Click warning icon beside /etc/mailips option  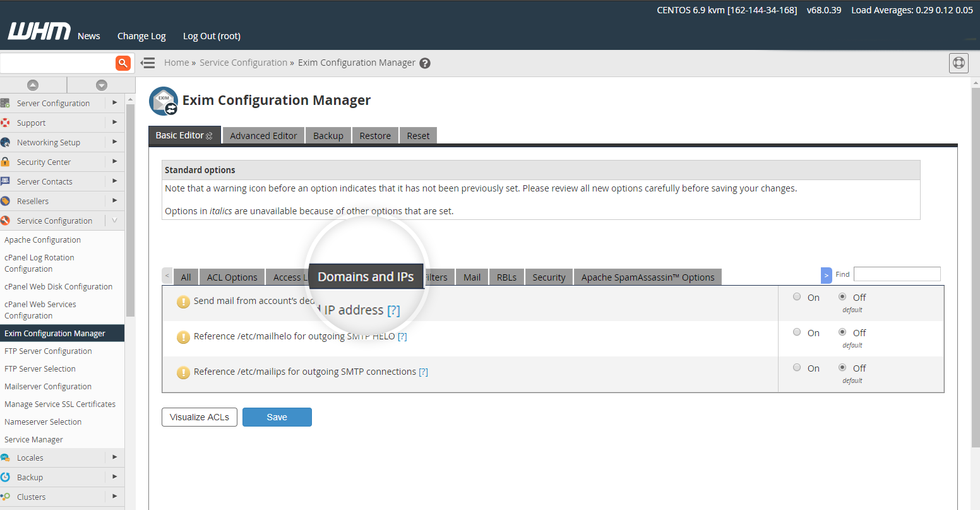183,373
